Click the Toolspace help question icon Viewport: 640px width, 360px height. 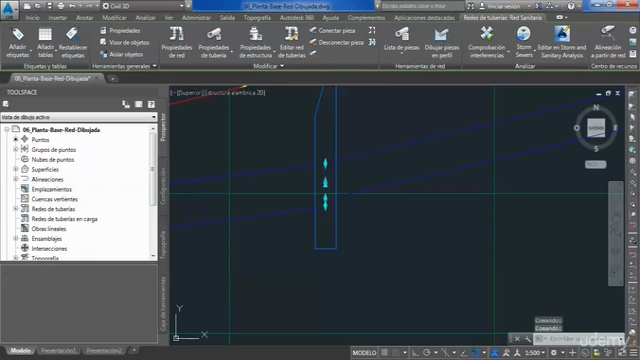(x=151, y=104)
